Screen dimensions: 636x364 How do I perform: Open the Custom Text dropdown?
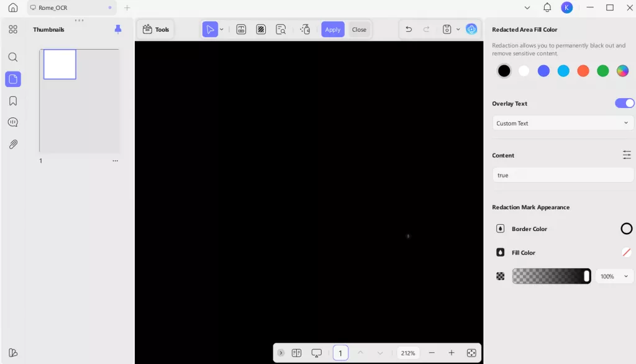point(563,123)
